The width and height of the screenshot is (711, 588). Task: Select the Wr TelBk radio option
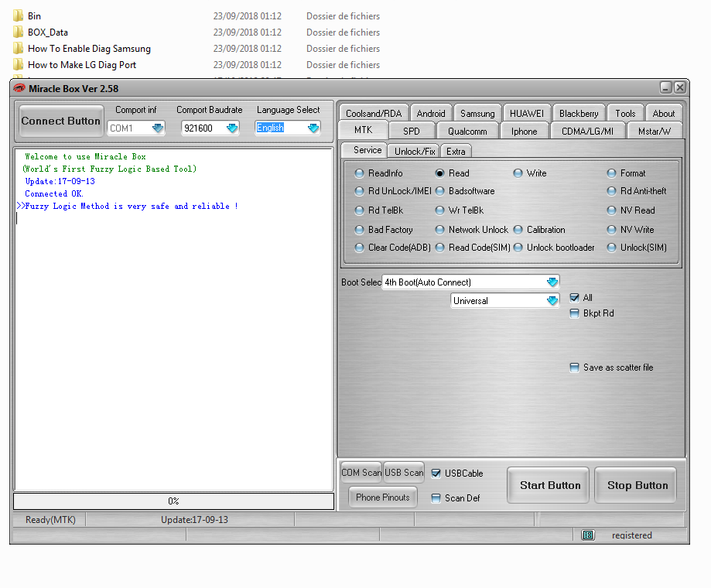[439, 210]
